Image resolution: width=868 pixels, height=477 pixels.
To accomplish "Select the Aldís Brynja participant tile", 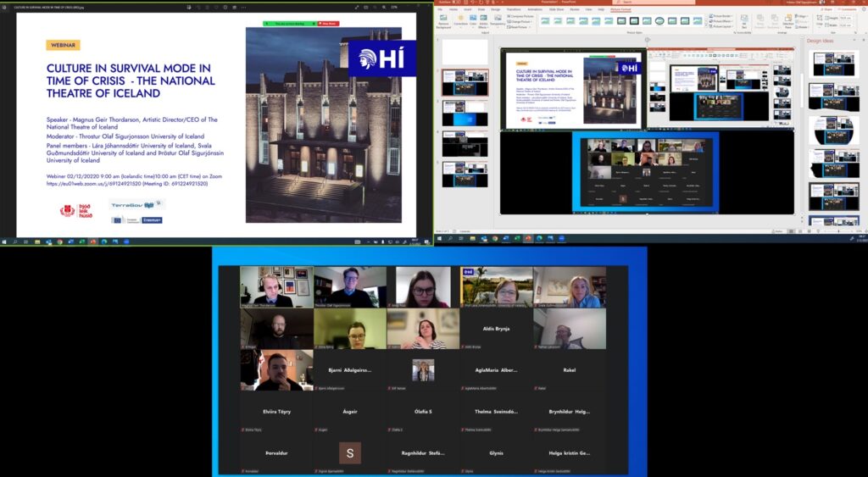I will tap(496, 329).
